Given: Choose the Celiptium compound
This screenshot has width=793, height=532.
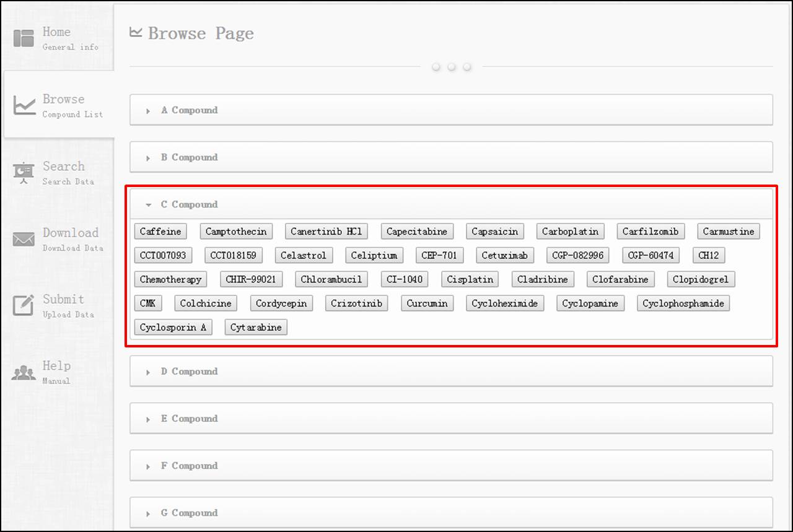Looking at the screenshot, I should click(374, 255).
